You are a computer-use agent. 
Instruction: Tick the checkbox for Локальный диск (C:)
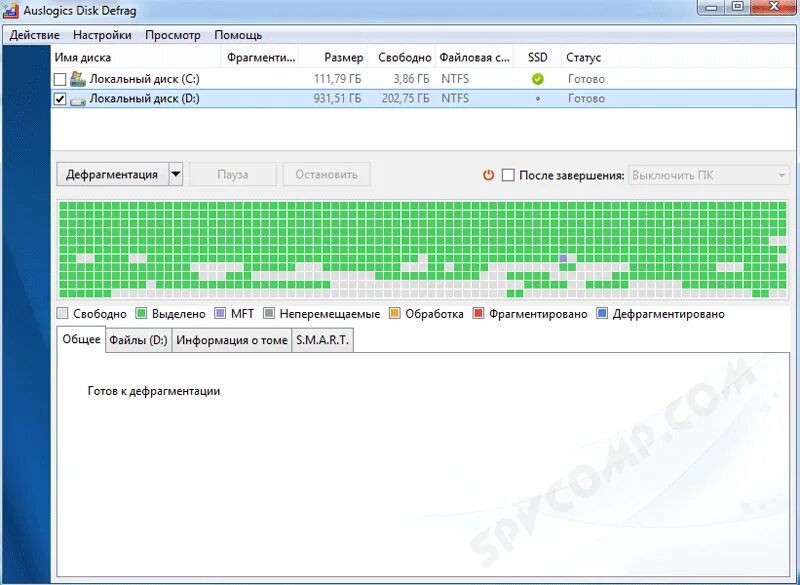(60, 79)
